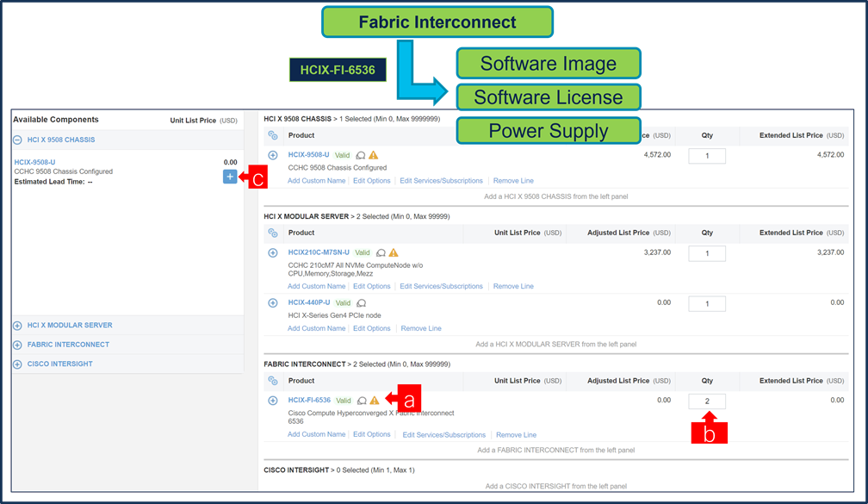Image resolution: width=868 pixels, height=504 pixels.
Task: Click Remove Line for HCIX-9508-U
Action: point(513,181)
